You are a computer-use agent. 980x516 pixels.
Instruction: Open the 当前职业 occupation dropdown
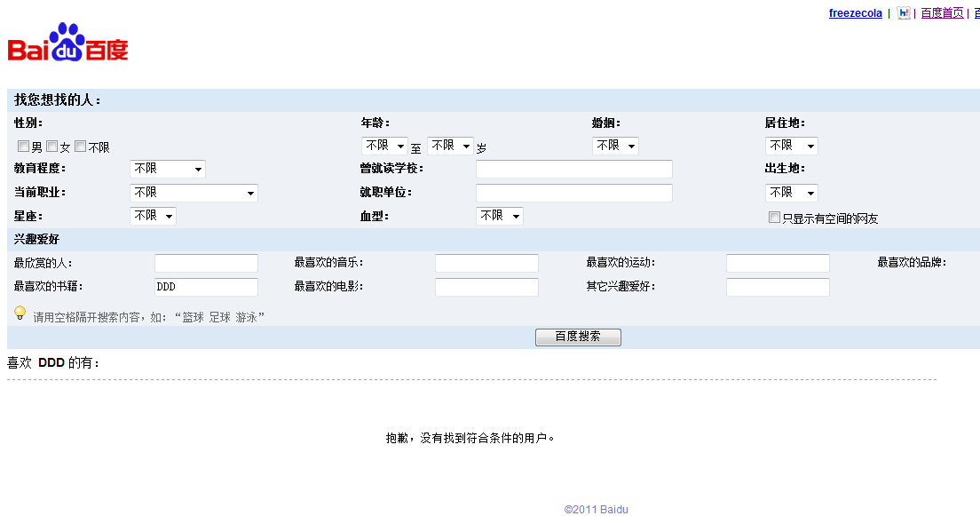pos(194,193)
